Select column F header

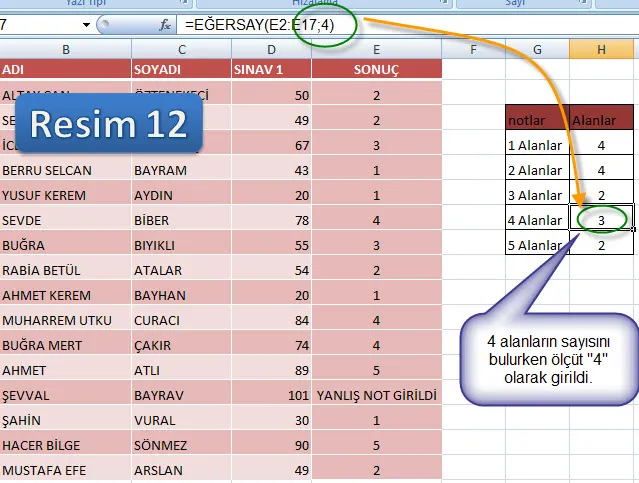coord(473,47)
